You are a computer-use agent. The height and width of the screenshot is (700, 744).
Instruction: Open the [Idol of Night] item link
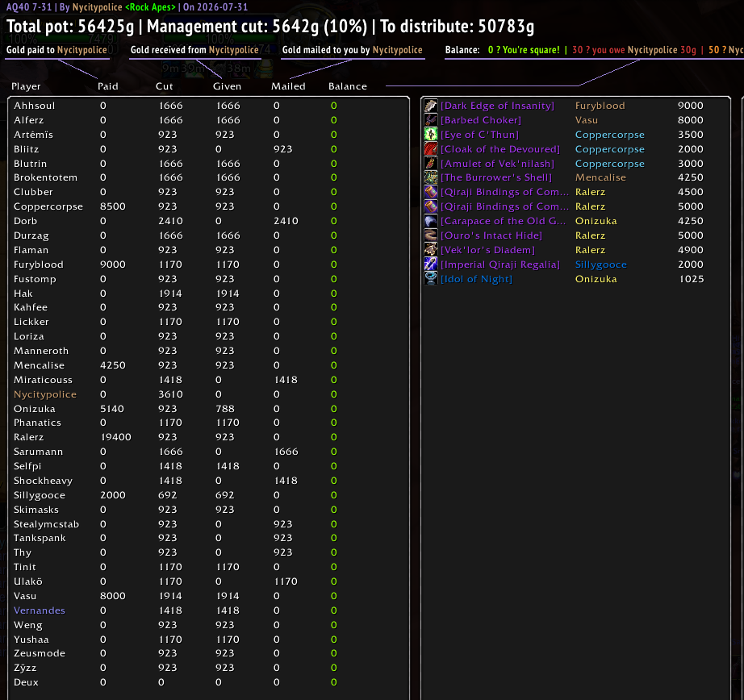pyautogui.click(x=476, y=279)
